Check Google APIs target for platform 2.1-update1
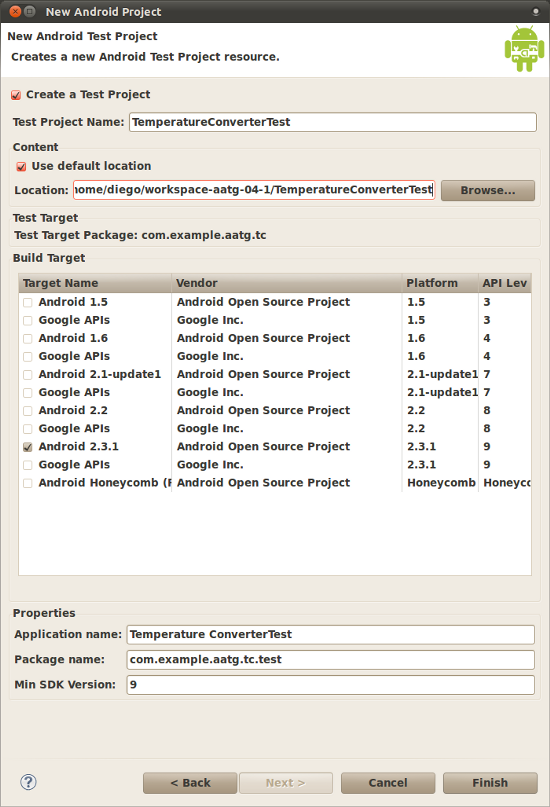 point(28,393)
